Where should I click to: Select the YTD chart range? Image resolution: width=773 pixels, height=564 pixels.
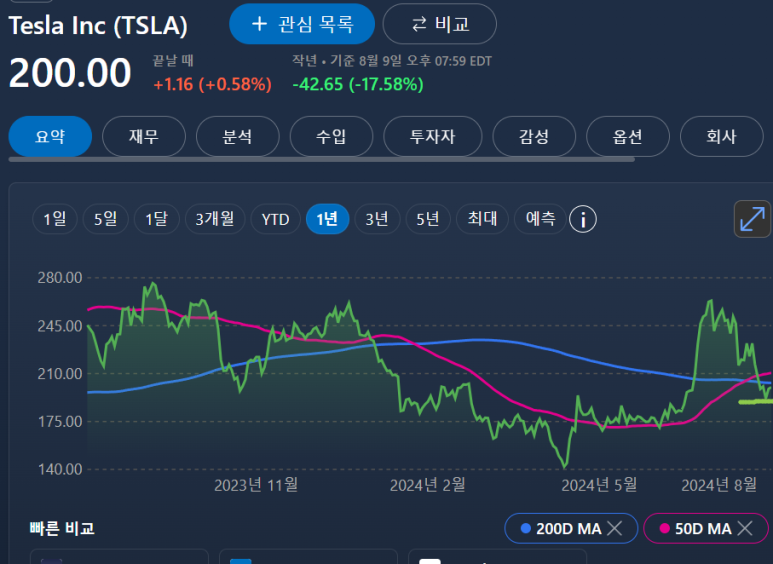(x=276, y=219)
